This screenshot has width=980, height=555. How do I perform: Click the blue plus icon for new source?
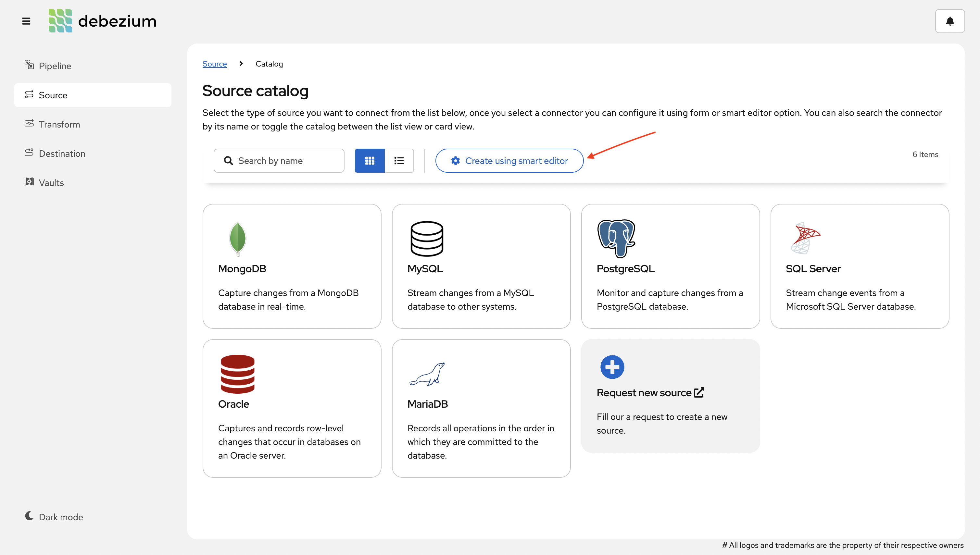612,367
